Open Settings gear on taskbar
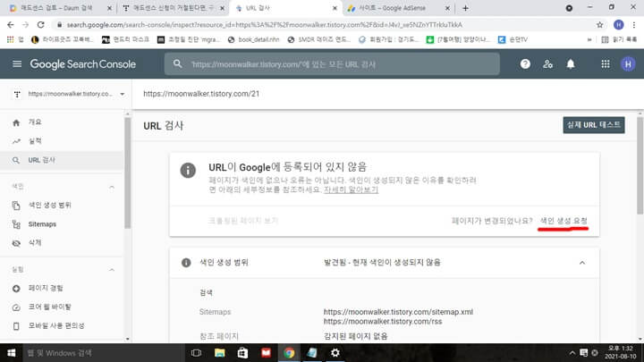Viewport: 644px width, 362px height. (x=335, y=353)
